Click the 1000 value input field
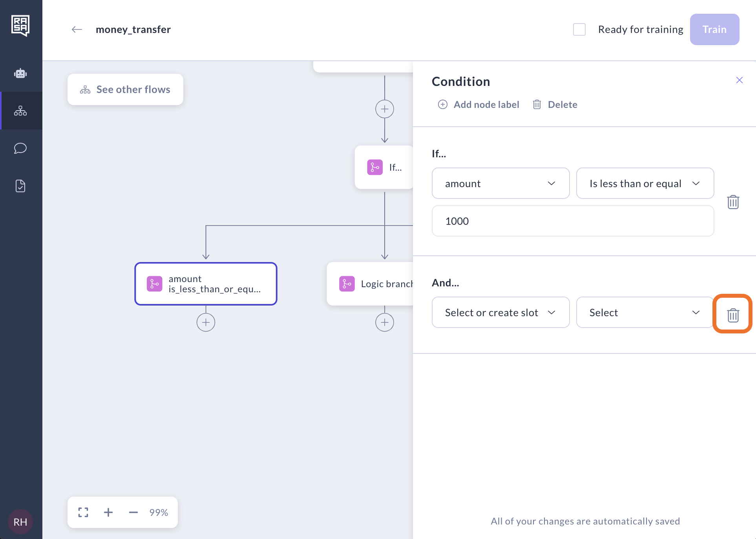 573,221
